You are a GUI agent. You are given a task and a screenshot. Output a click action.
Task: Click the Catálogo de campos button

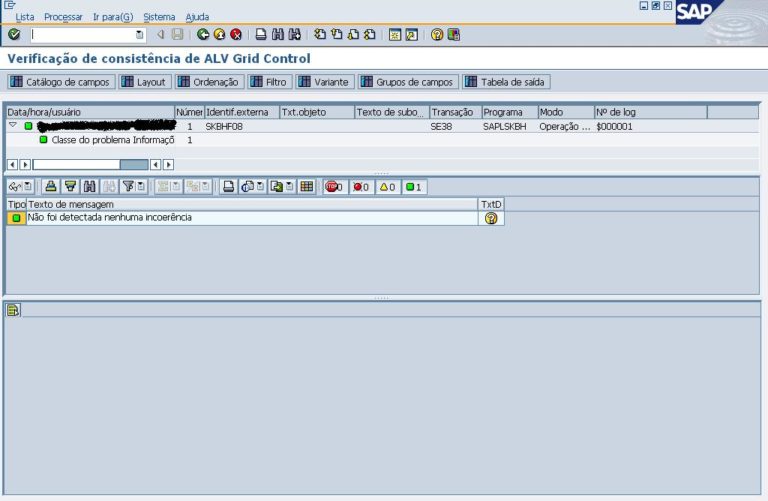pyautogui.click(x=61, y=82)
